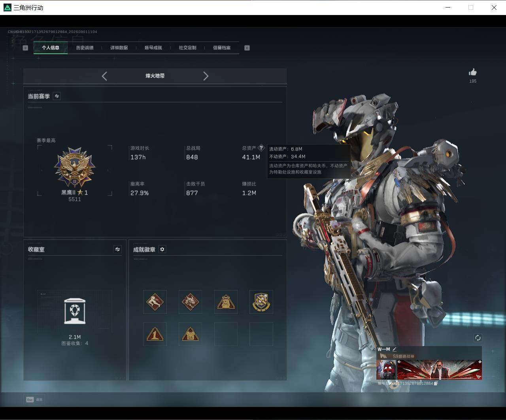506x420 pixels.
Task: Click the refresh icon above the player card
Action: [x=478, y=337]
